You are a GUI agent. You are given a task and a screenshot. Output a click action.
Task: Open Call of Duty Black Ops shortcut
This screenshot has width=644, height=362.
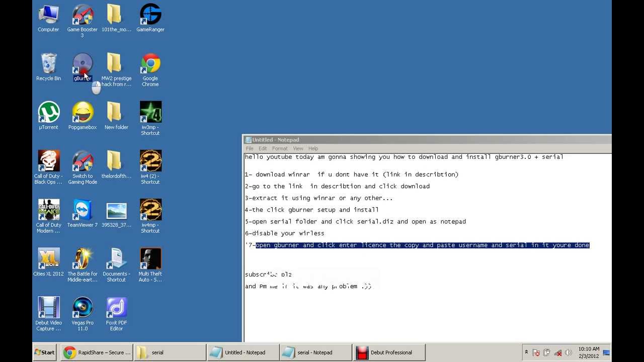pyautogui.click(x=48, y=161)
